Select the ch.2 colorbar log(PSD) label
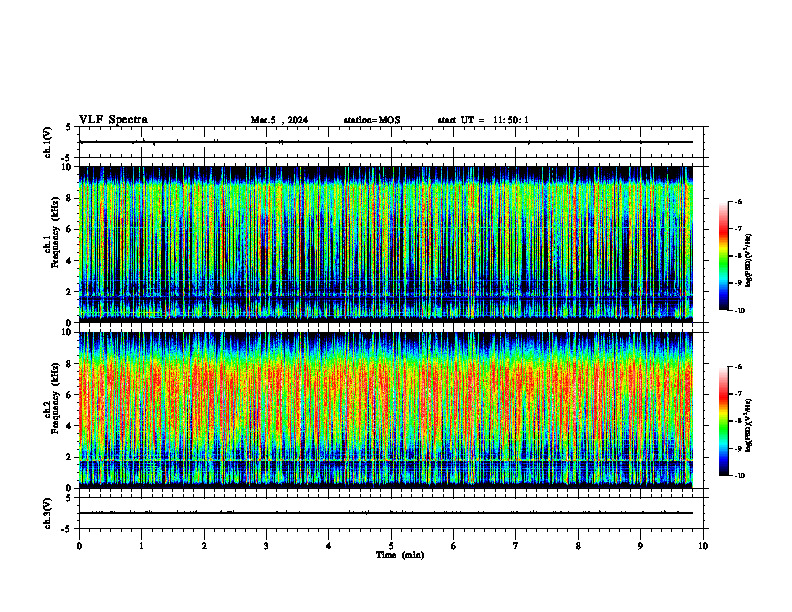This screenshot has width=792, height=612. (x=749, y=426)
